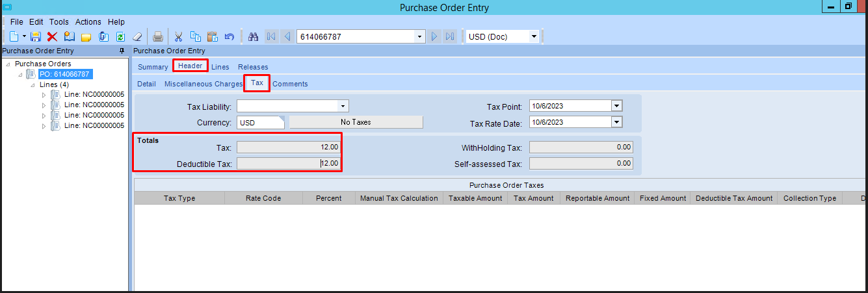Click the Collection Type column header

click(x=809, y=198)
